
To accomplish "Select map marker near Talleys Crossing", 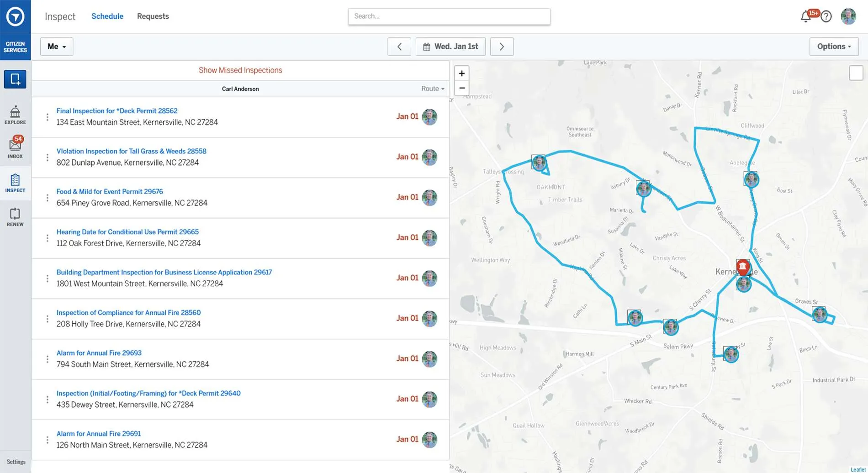I will click(539, 163).
